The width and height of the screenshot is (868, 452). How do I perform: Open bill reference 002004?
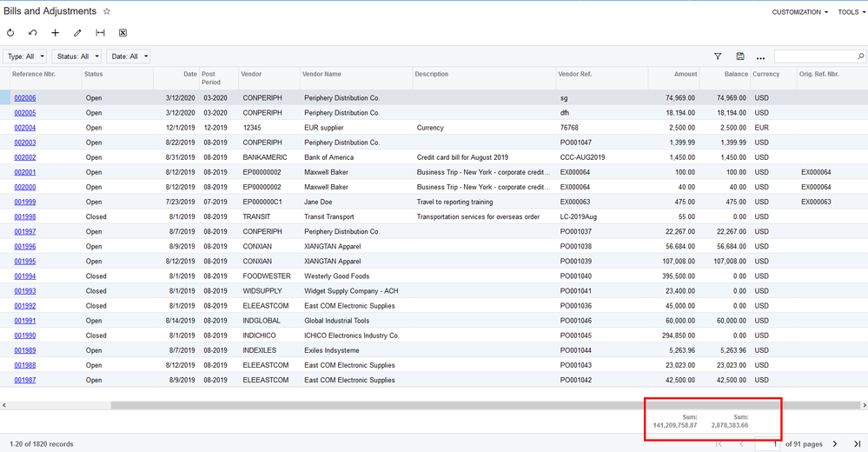(x=25, y=128)
